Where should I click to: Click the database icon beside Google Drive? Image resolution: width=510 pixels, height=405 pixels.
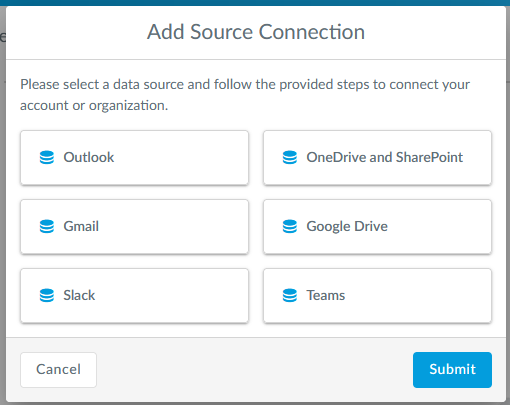(290, 226)
